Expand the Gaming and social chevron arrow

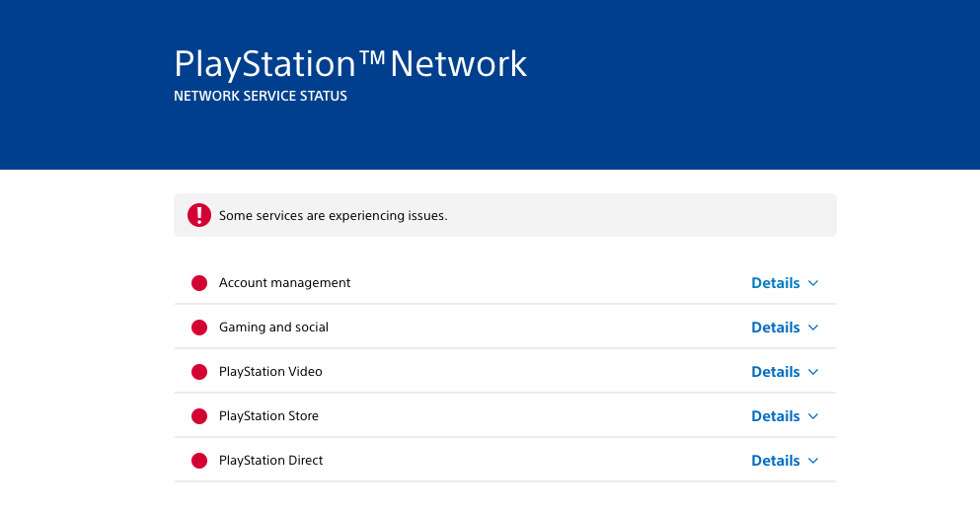(813, 328)
